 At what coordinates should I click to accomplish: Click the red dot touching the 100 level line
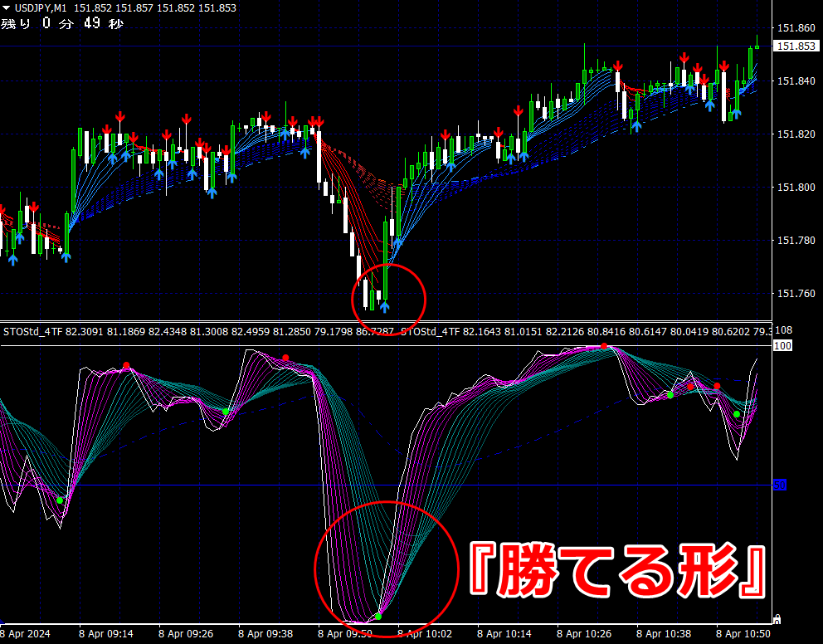click(604, 346)
